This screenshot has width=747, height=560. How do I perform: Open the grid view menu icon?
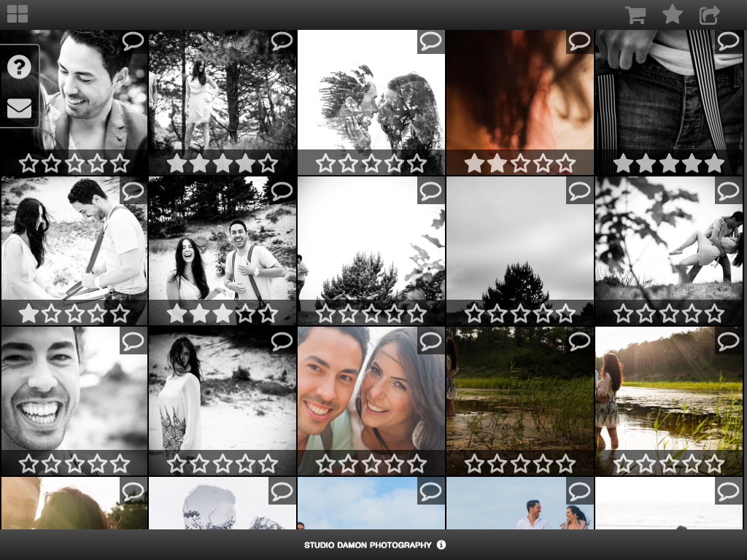pos(18,14)
